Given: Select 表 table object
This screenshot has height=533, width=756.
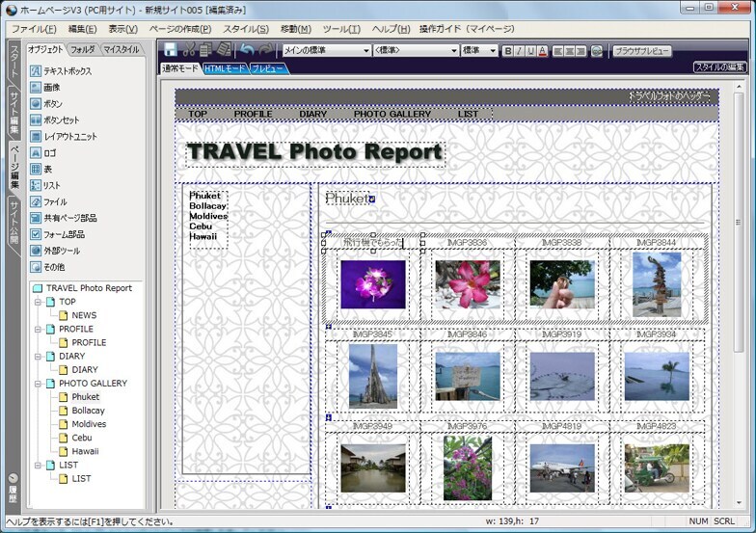Looking at the screenshot, I should point(36,170).
